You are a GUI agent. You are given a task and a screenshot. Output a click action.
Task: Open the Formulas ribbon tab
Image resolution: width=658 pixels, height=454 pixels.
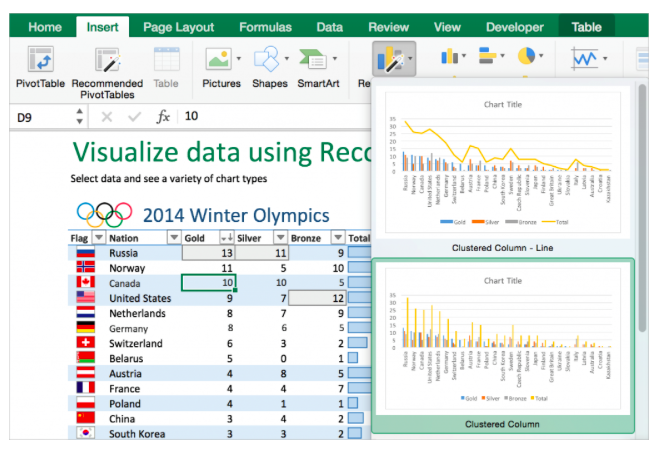pyautogui.click(x=265, y=27)
